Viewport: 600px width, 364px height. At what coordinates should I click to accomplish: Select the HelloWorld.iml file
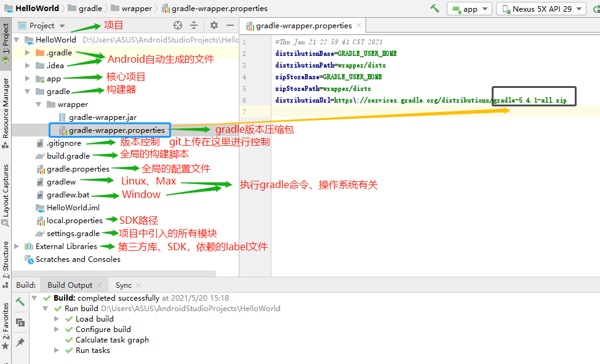tap(68, 208)
